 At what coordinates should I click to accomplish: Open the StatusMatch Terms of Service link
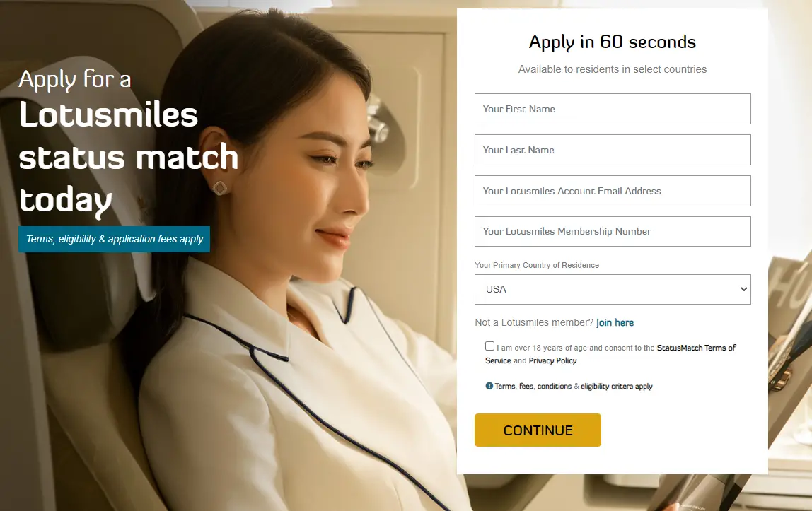pos(610,354)
